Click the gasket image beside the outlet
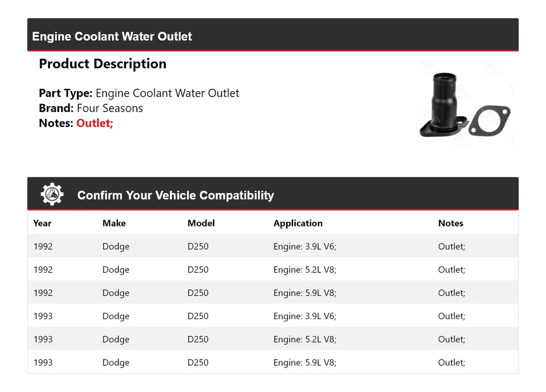 point(490,121)
